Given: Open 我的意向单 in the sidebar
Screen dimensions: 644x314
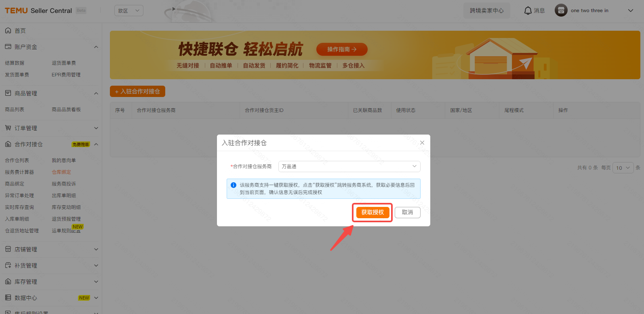Looking at the screenshot, I should (64, 160).
